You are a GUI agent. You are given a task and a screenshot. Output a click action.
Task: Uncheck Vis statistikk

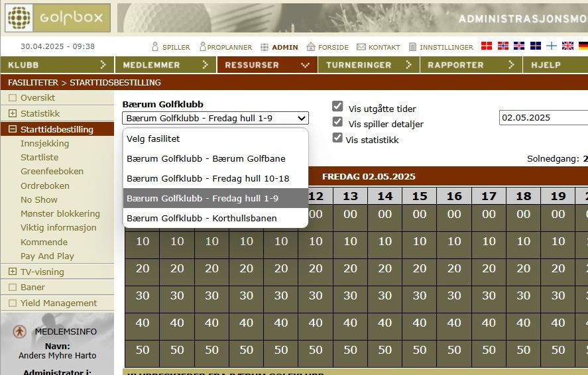click(x=337, y=138)
